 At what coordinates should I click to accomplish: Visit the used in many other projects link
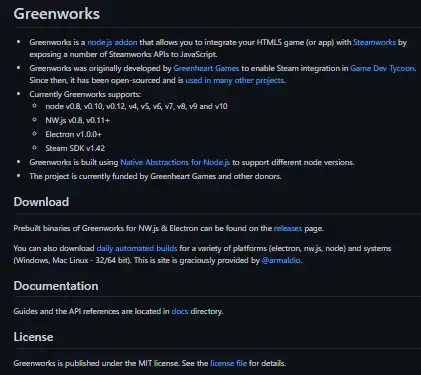tap(235, 80)
